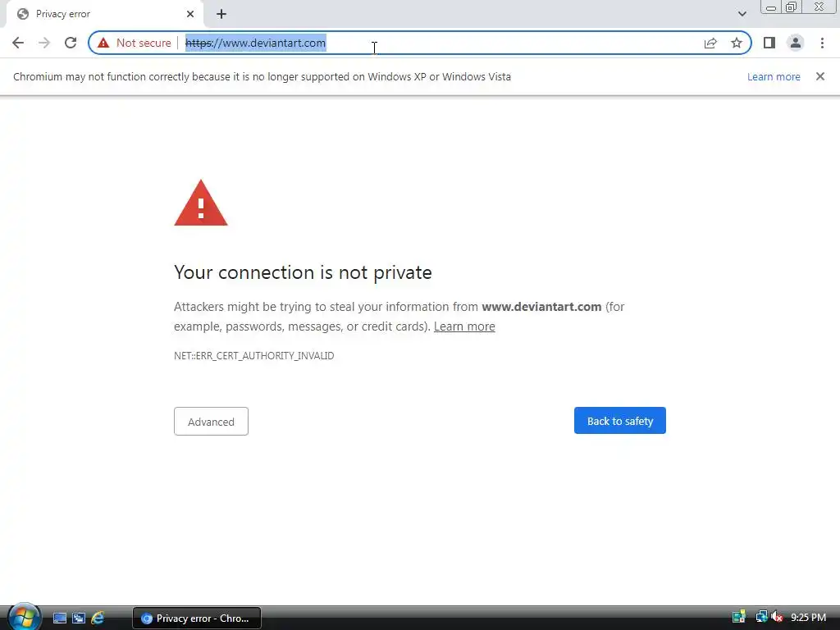
Task: Click Switch between windows icon
Action: click(79, 619)
